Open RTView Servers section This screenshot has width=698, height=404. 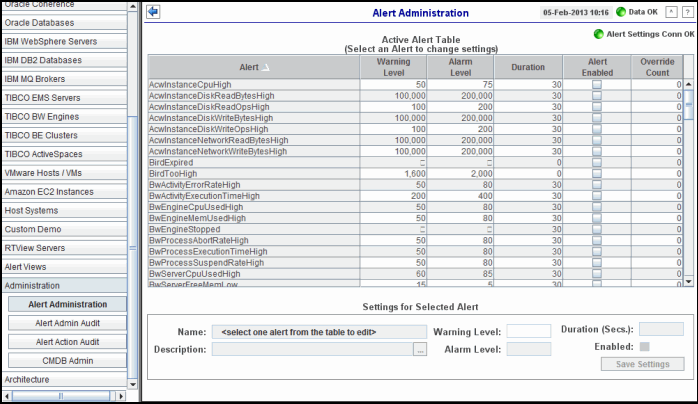(65, 248)
